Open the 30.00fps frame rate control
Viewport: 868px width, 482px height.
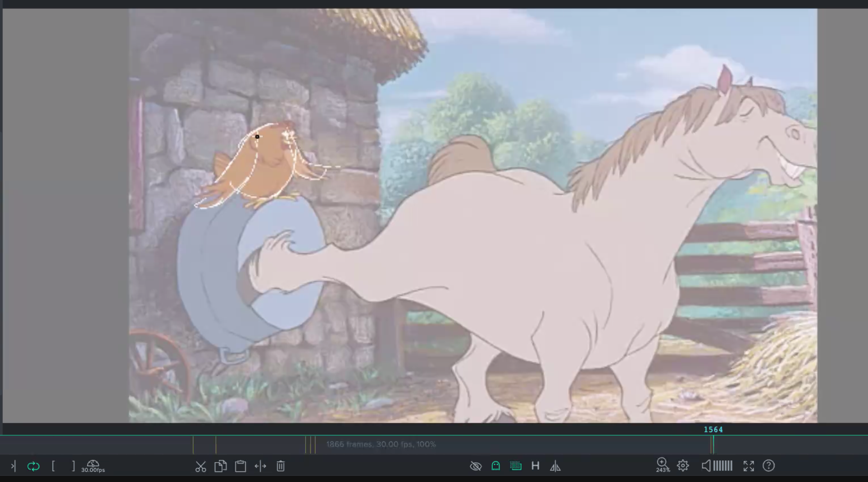(x=93, y=466)
